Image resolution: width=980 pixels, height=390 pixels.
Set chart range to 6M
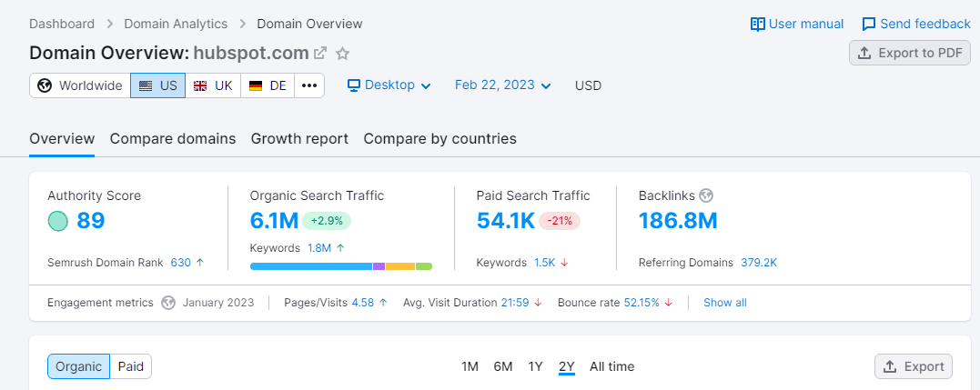503,366
